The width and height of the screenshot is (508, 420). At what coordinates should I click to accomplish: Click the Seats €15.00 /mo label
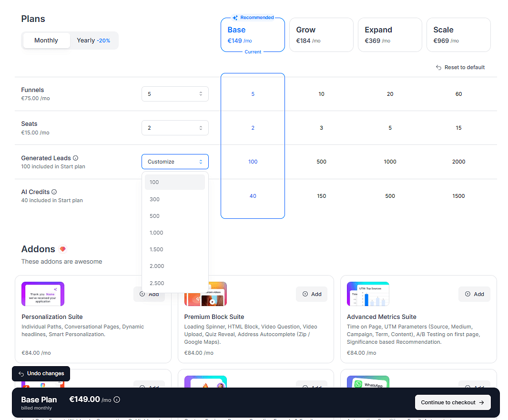coord(35,133)
